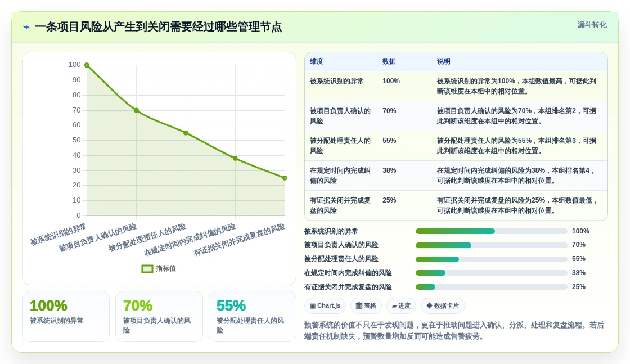Click the description of the 70% row

pyautogui.click(x=517, y=116)
